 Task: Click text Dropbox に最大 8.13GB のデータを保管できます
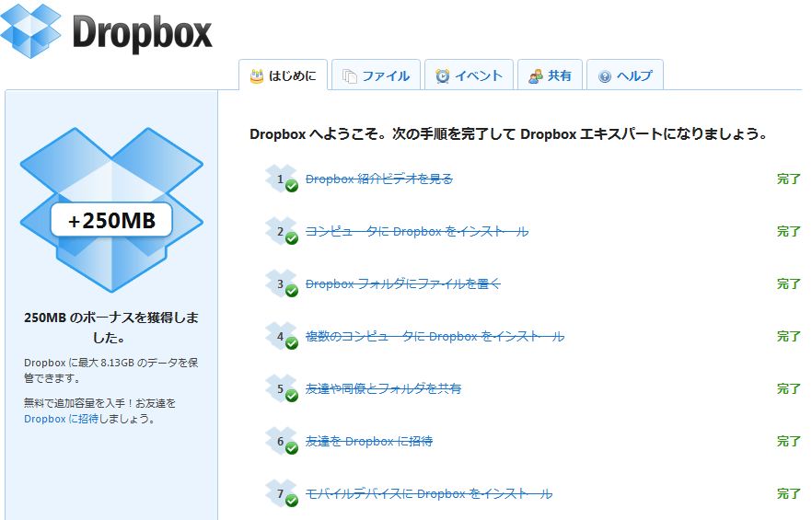pyautogui.click(x=110, y=370)
